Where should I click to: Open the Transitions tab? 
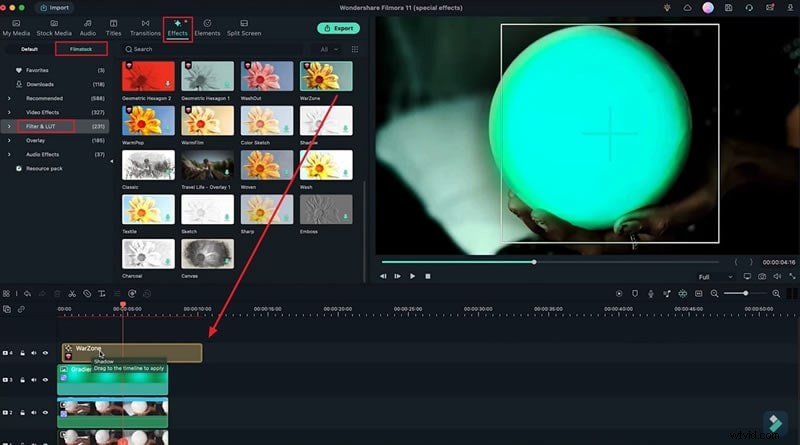point(145,28)
